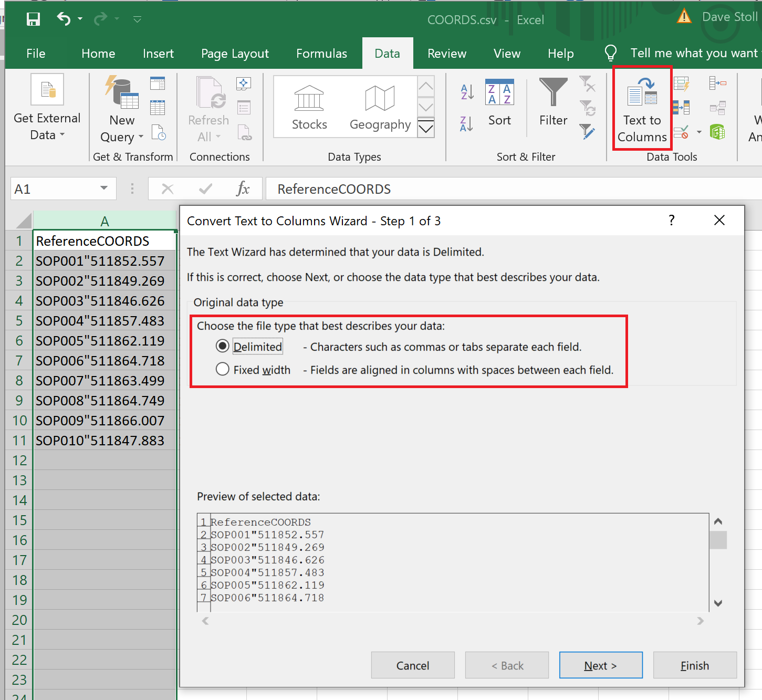The image size is (762, 700).
Task: Click the Next button in the wizard
Action: coord(600,665)
